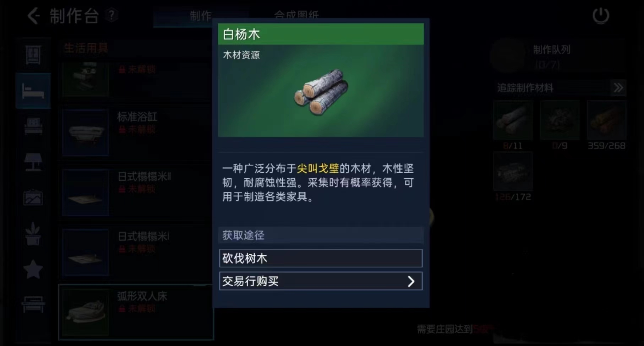Choose 砍伐树木 acquisition method
The image size is (644, 346).
tap(321, 258)
